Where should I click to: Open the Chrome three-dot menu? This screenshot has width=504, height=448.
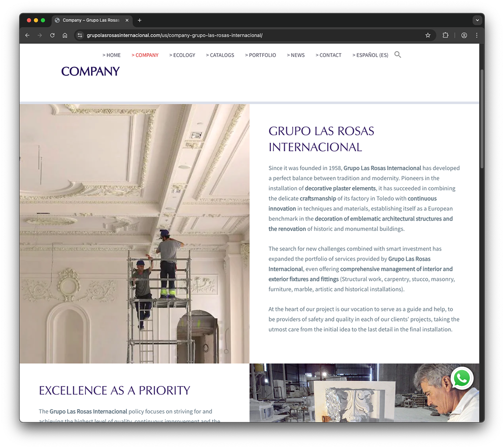tap(476, 35)
